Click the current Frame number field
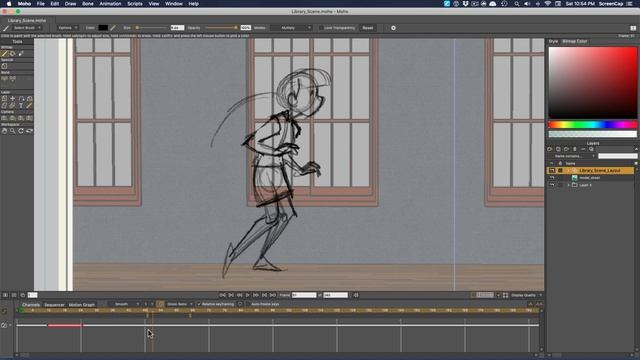The width and height of the screenshot is (640, 360). coord(304,295)
